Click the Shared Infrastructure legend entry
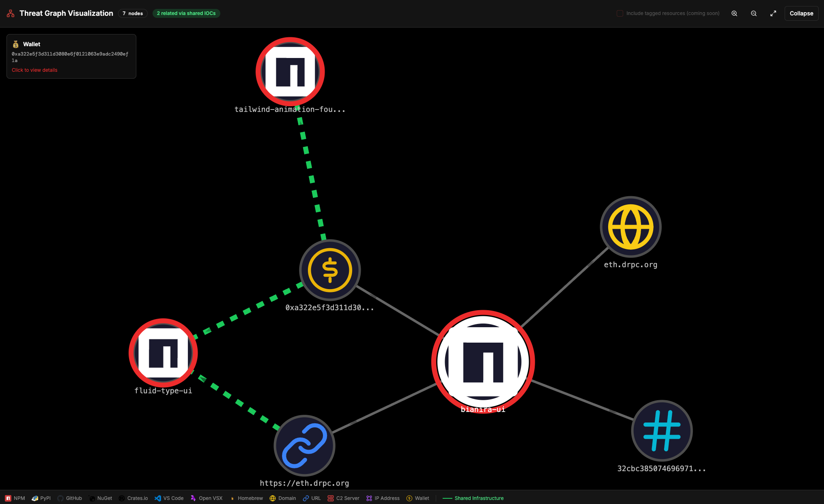This screenshot has width=824, height=504. pos(473,498)
